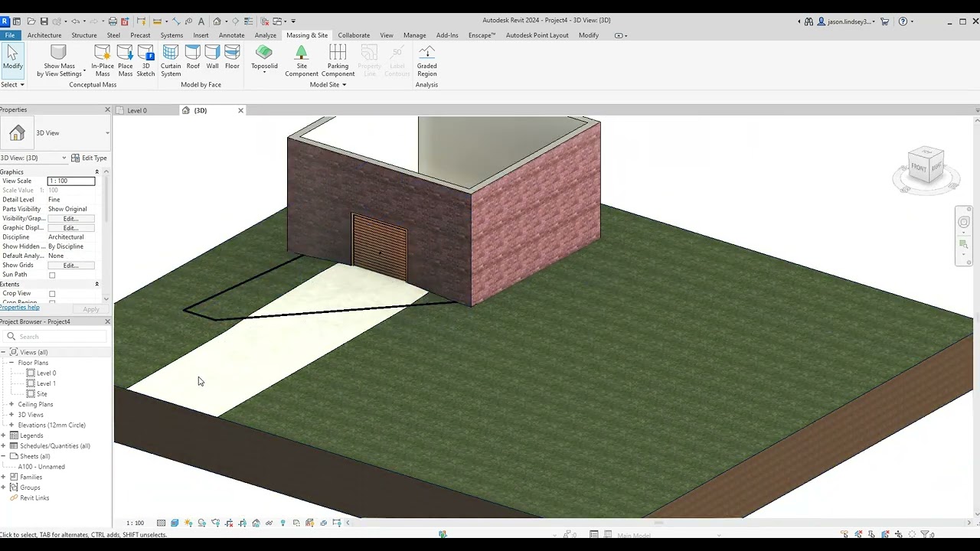Click the Undo arrow in quick access toolbar
Screen dimensions: 980x551
(x=75, y=21)
